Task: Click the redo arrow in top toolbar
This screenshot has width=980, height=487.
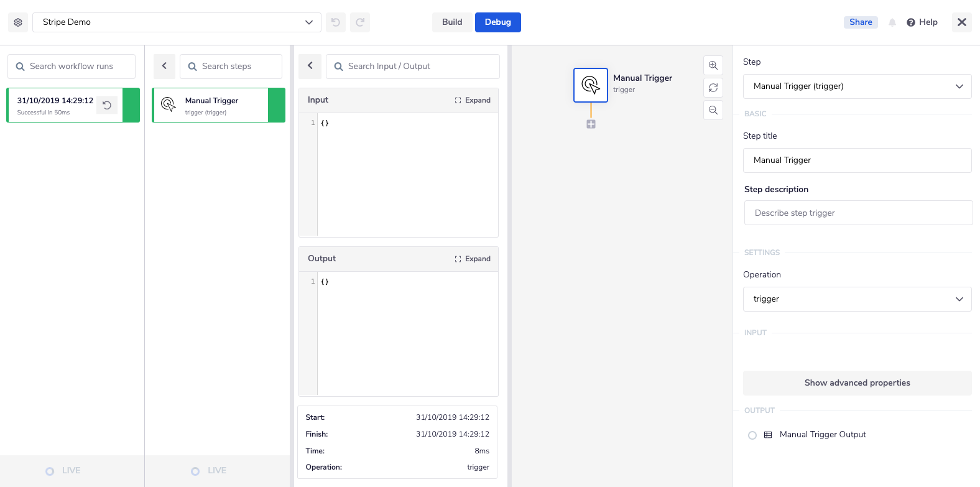Action: coord(360,22)
